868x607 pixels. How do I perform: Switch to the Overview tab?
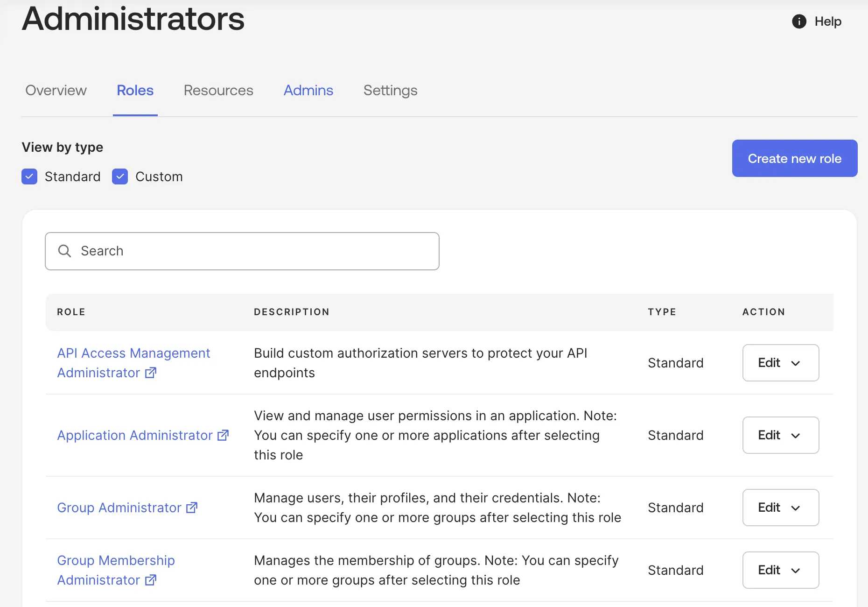tap(56, 90)
